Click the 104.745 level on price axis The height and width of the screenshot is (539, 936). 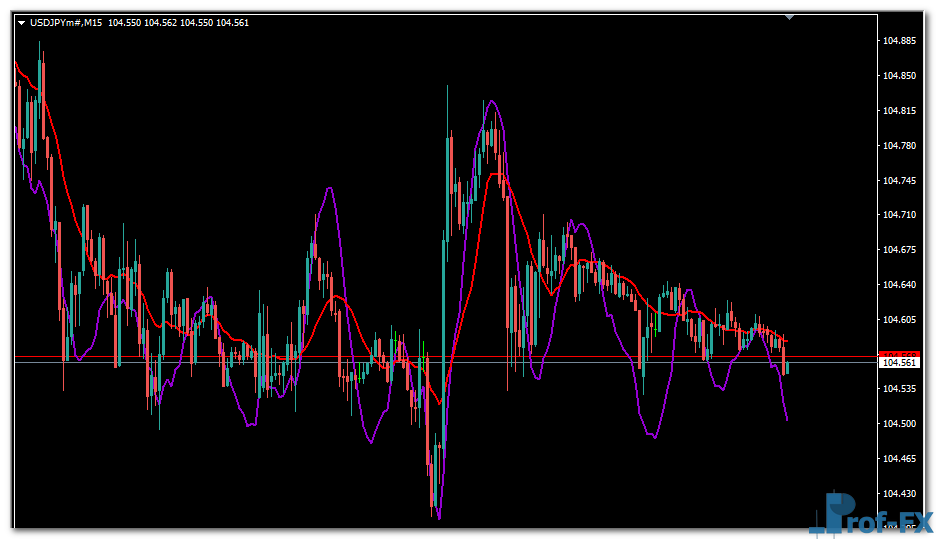[x=899, y=181]
